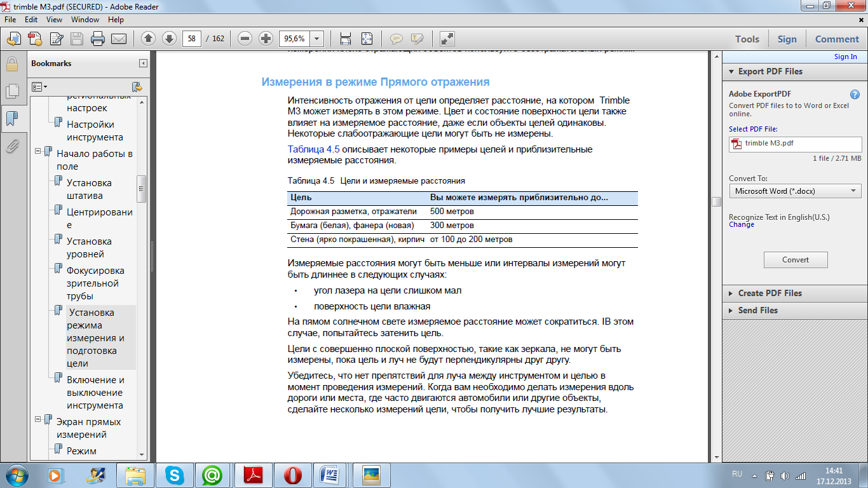868x488 pixels.
Task: Open the bookmarks options menu dropdown
Action: 40,86
